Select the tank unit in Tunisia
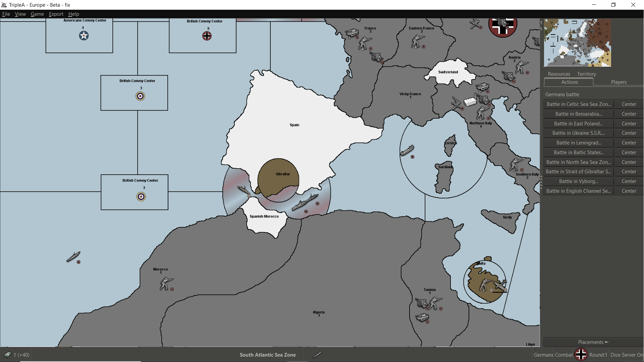This screenshot has width=644, height=362. point(422,317)
